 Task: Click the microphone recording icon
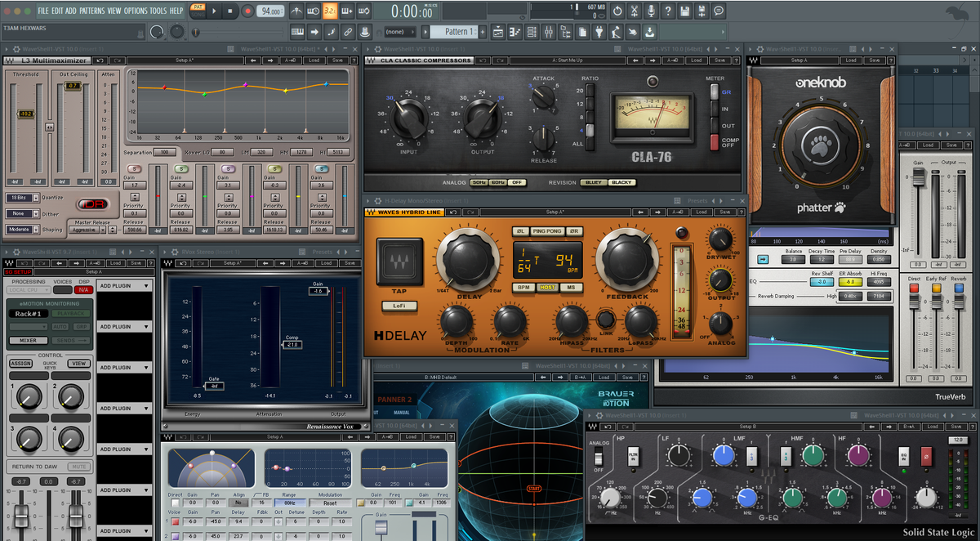coord(652,11)
